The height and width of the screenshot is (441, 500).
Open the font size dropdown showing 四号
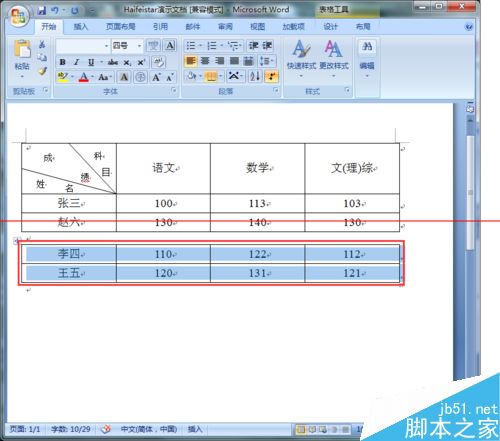(139, 46)
